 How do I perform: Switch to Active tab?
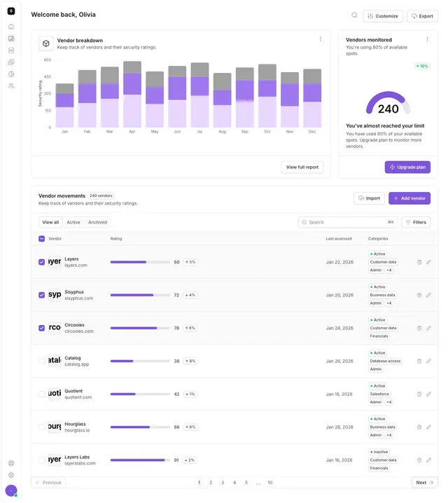(x=73, y=222)
